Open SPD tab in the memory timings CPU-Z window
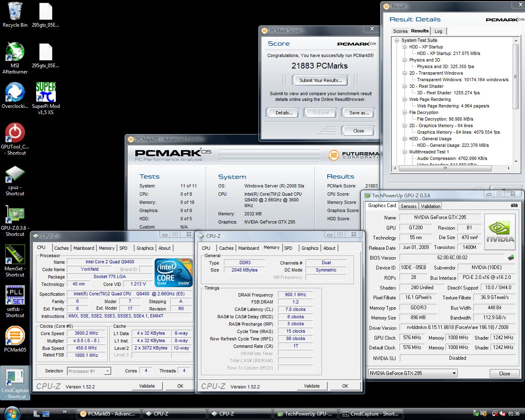Viewport: 525px width, 420px height. (288, 248)
